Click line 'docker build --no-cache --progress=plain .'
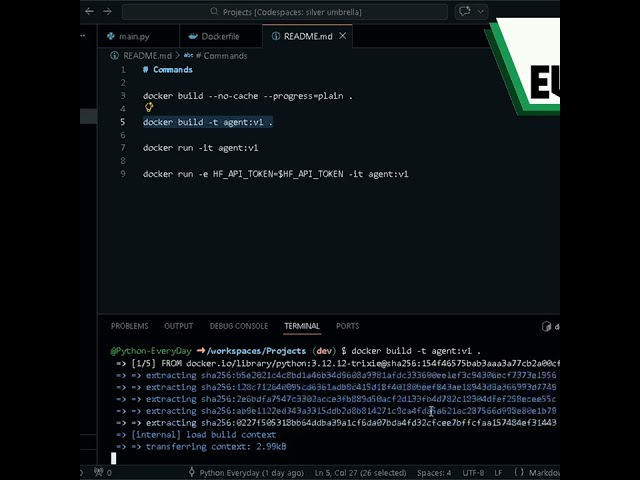 247,96
